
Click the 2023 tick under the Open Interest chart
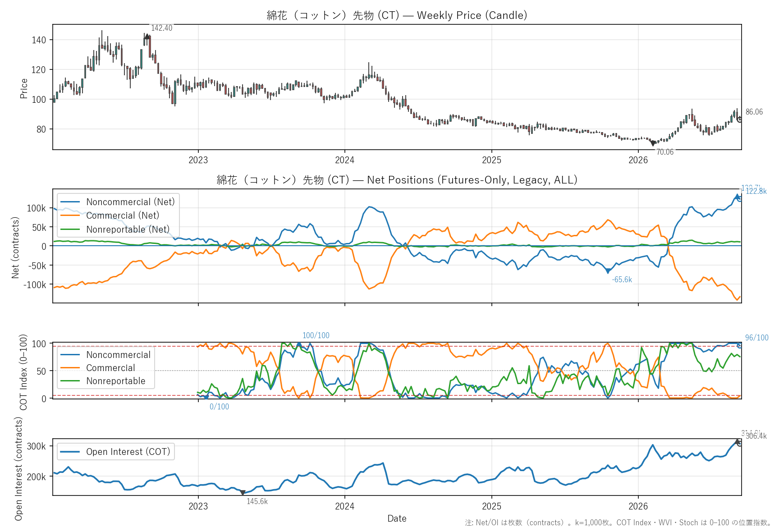pyautogui.click(x=198, y=506)
